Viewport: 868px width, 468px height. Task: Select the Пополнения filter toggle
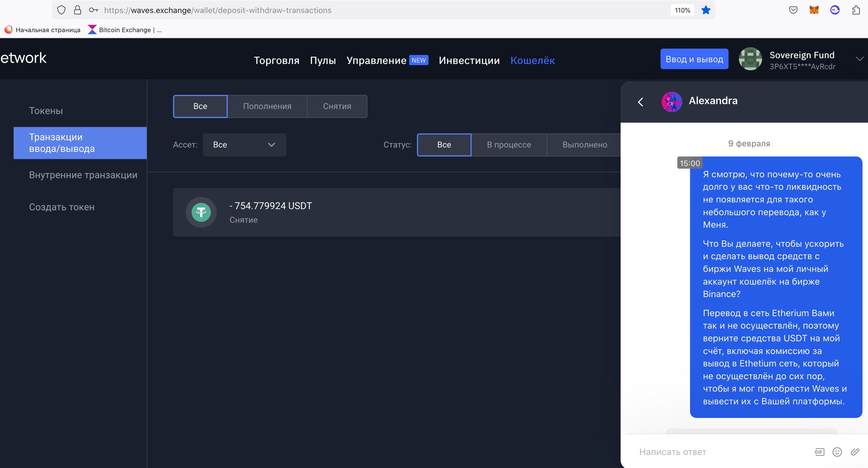pos(267,106)
